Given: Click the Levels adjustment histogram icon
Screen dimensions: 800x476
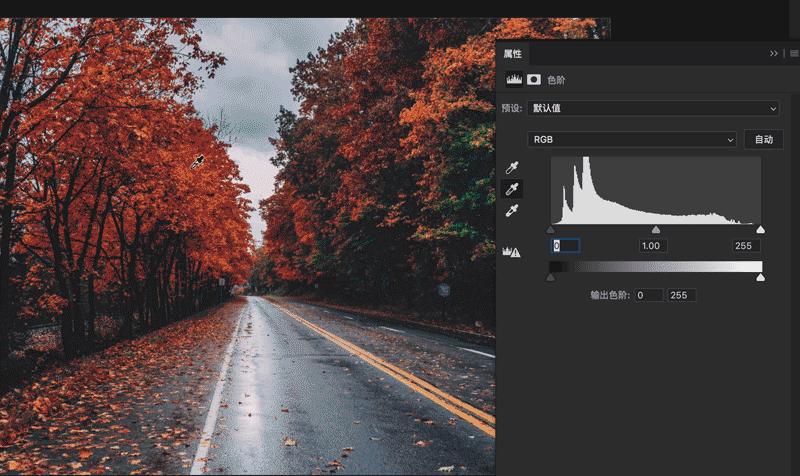Looking at the screenshot, I should point(514,79).
